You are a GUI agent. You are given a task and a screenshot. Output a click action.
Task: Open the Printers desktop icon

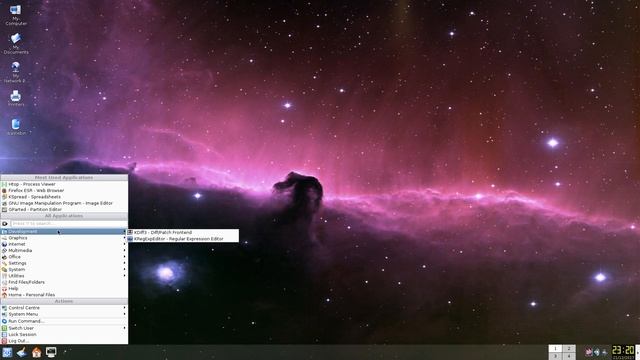[x=16, y=98]
